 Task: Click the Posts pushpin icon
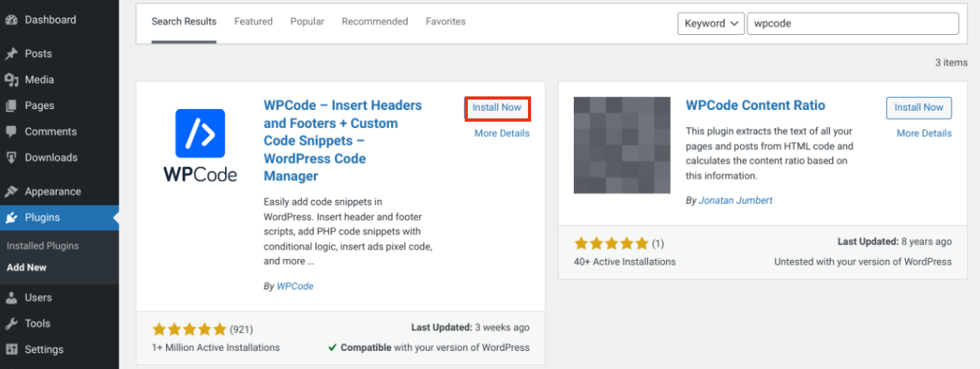pyautogui.click(x=11, y=54)
